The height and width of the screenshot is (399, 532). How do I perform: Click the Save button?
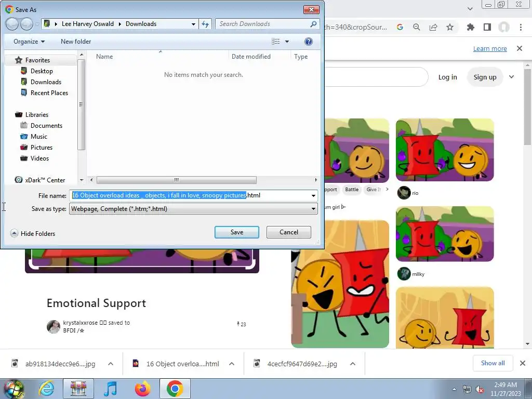pos(237,232)
